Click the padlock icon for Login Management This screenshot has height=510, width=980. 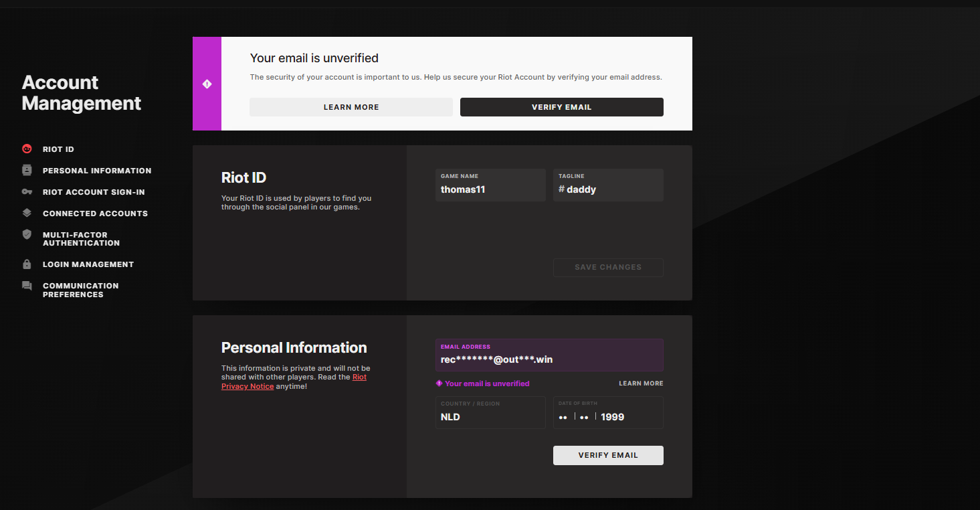[27, 264]
